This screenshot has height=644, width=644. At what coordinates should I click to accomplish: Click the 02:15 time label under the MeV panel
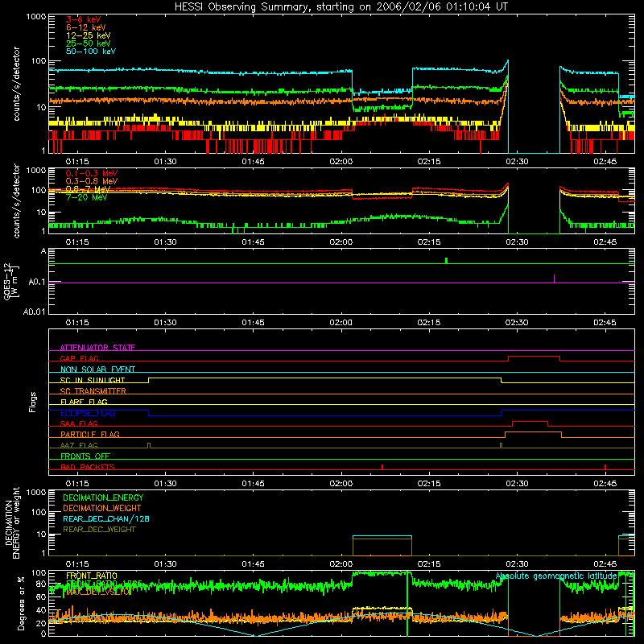[429, 242]
